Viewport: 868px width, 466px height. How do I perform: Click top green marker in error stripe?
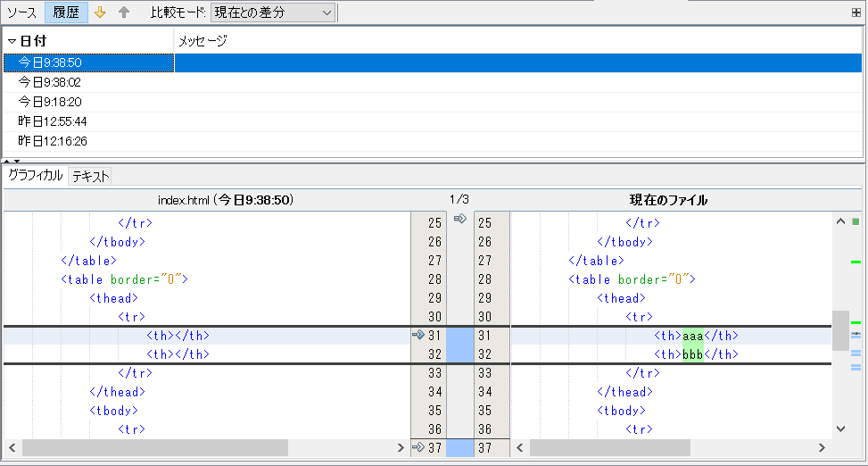click(x=856, y=262)
